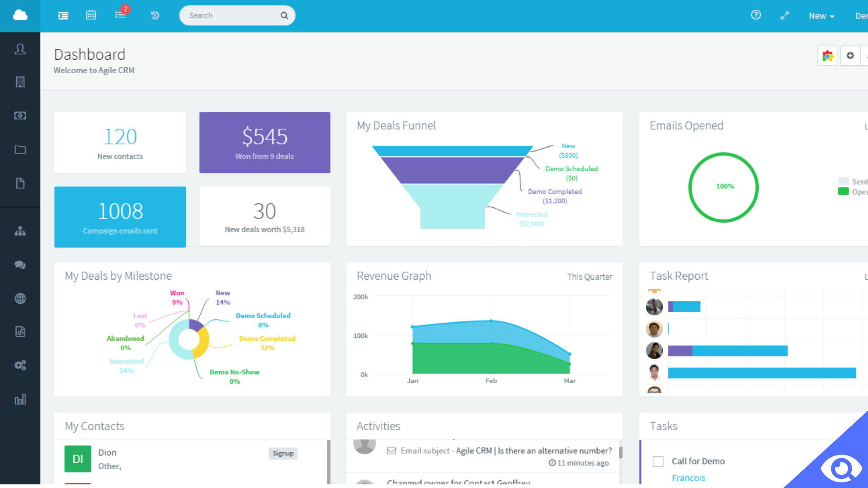Select the Help question mark icon

[756, 15]
